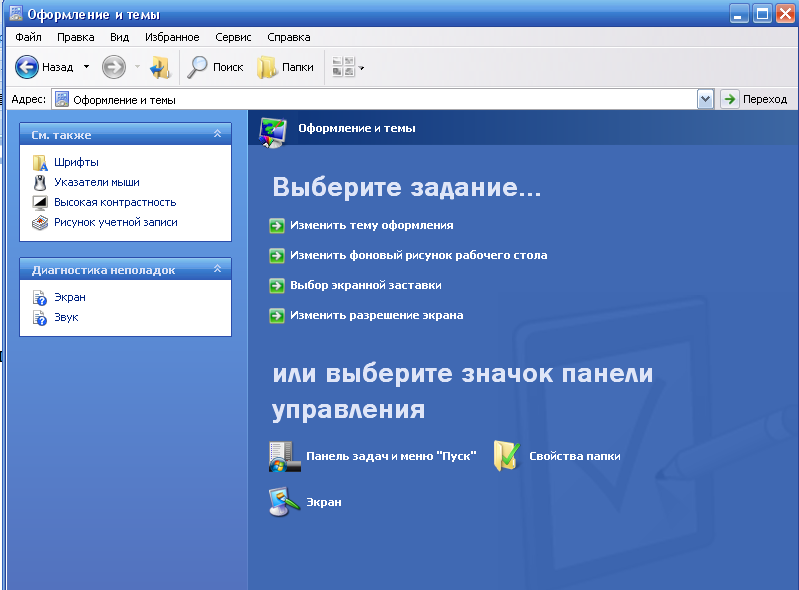Open the Back history dropdown arrow
Image resolution: width=799 pixels, height=590 pixels.
click(87, 67)
